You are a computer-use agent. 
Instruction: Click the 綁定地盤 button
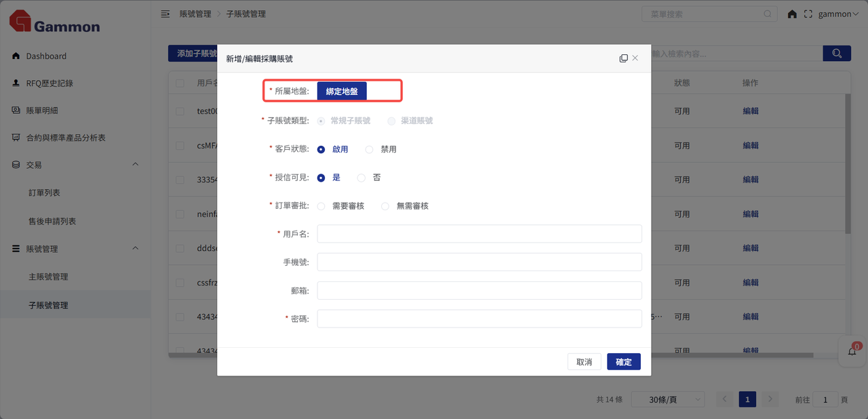click(342, 91)
